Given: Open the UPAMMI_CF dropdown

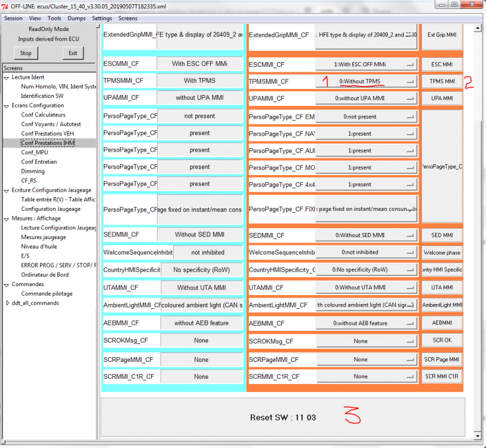Looking at the screenshot, I should pos(366,99).
